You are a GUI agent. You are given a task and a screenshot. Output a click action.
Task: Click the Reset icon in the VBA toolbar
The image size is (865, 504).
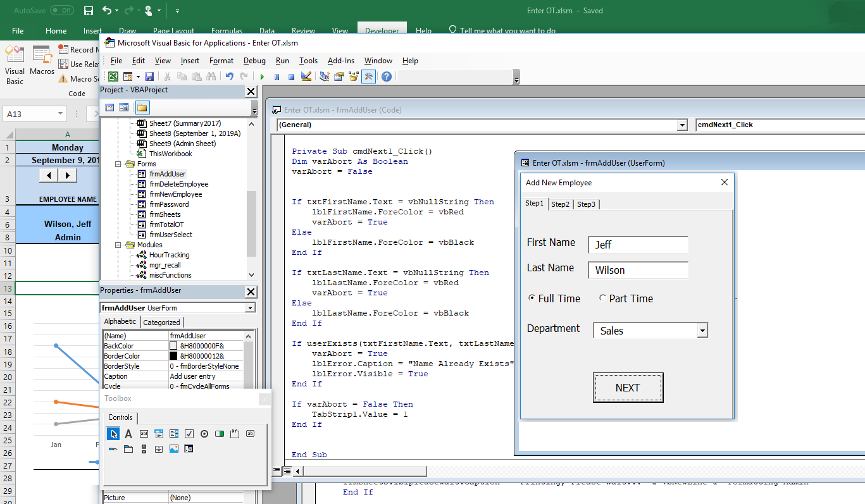click(x=290, y=76)
